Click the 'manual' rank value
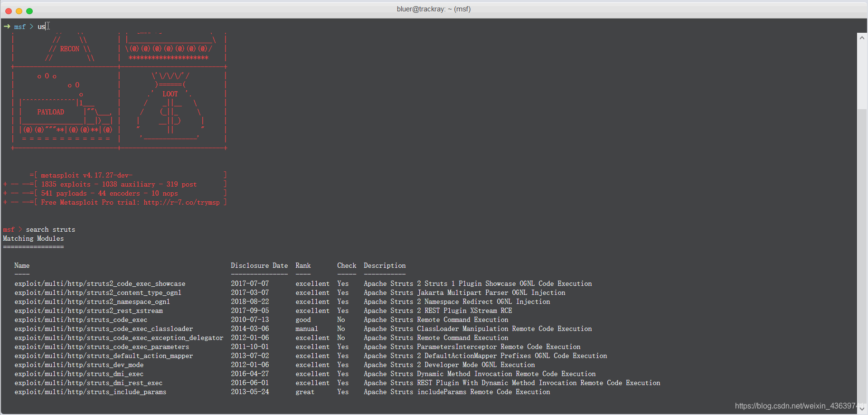 pyautogui.click(x=307, y=329)
